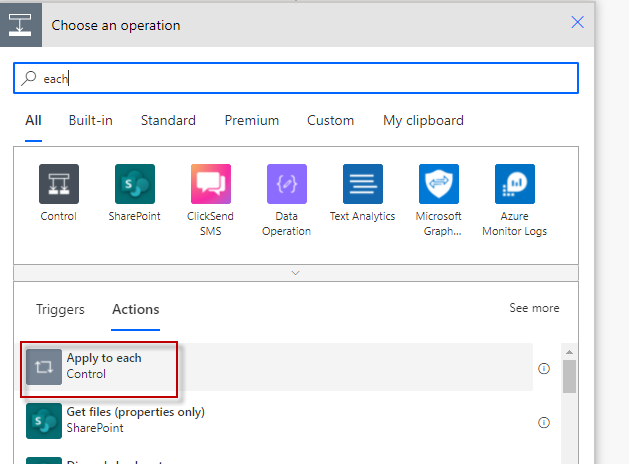Open the My clipboard tab
The image size is (629, 464).
(x=423, y=121)
